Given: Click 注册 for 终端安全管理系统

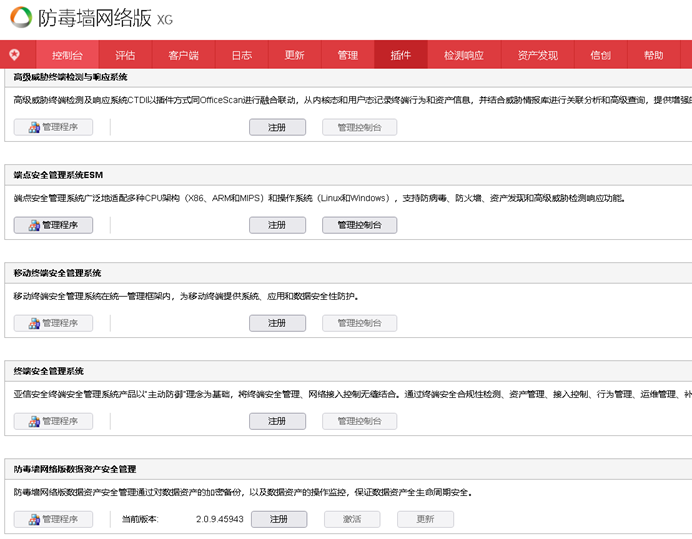Looking at the screenshot, I should [277, 421].
